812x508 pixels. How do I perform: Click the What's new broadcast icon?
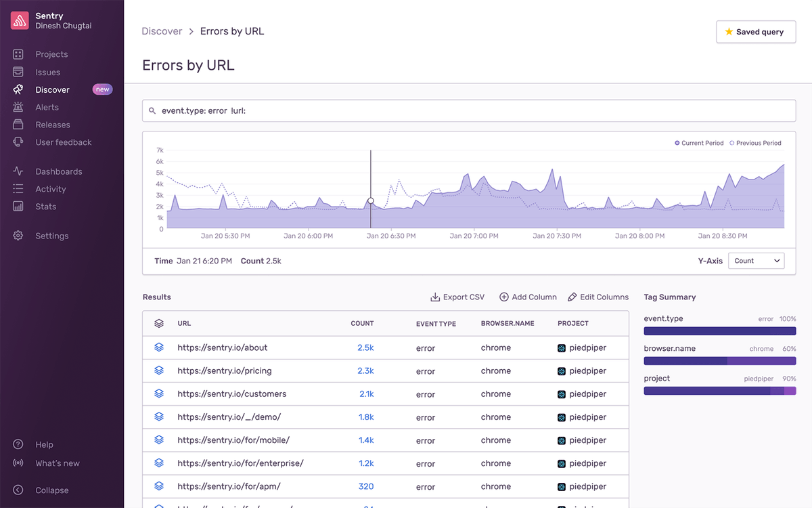[18, 463]
